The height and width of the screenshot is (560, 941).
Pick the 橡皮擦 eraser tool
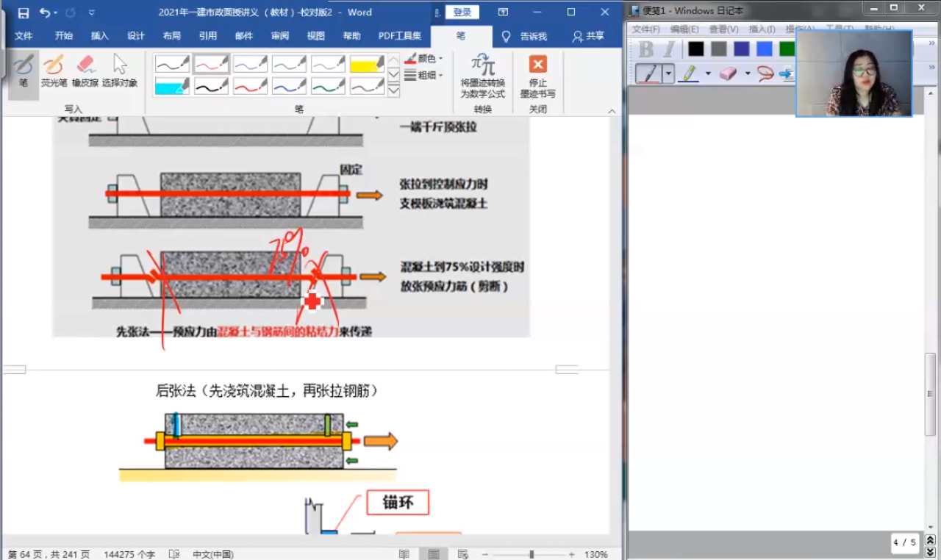point(85,65)
